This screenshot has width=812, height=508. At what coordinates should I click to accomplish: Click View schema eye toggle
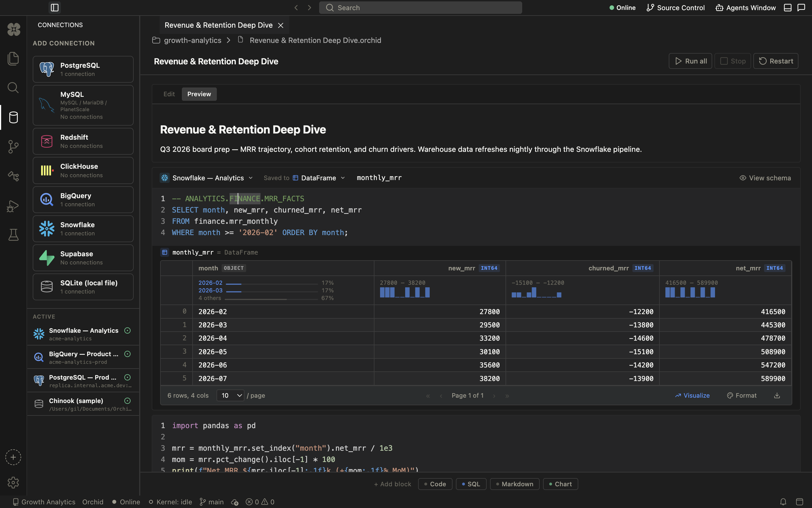765,178
